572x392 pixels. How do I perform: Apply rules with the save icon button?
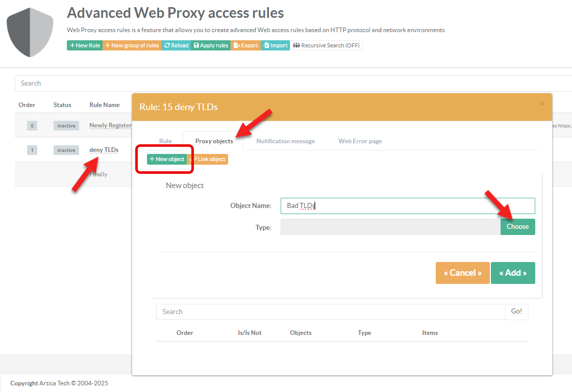(211, 45)
